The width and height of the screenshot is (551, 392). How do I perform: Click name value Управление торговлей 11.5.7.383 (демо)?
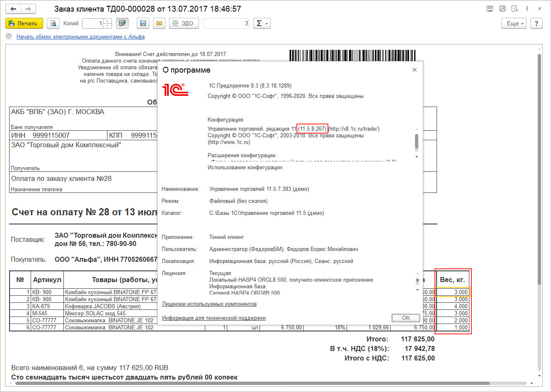[x=259, y=189]
